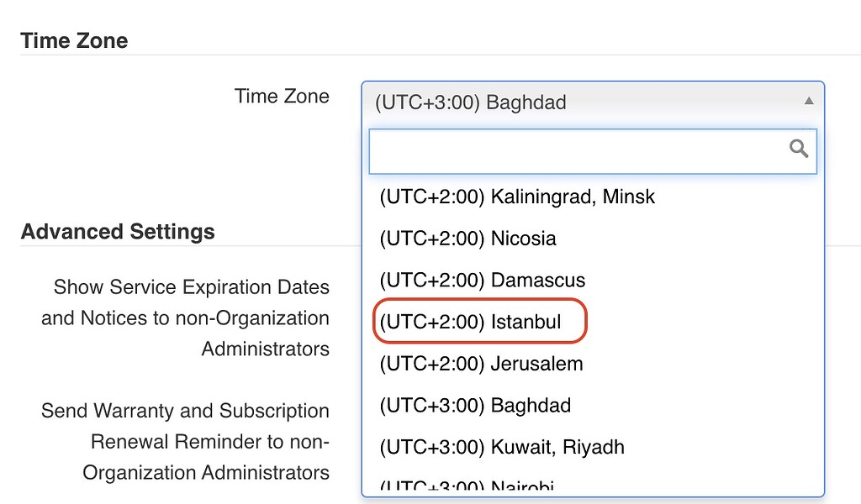861x504 pixels.
Task: Select (UTC+3:00) Kuwait, Riyadh option
Action: [x=500, y=447]
